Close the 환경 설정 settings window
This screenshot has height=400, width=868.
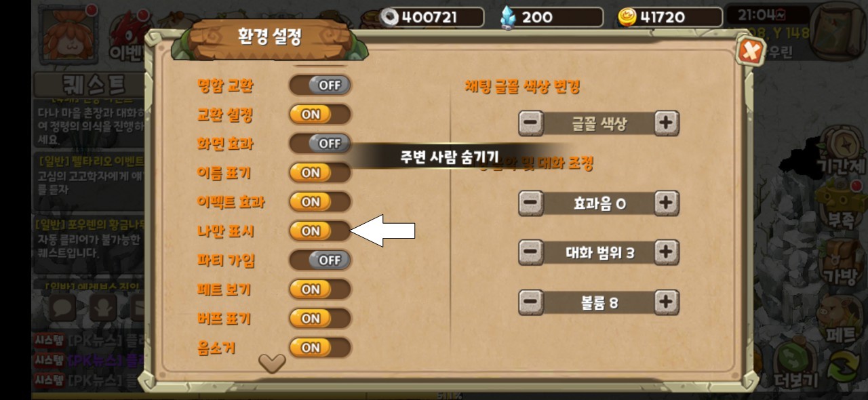[750, 51]
